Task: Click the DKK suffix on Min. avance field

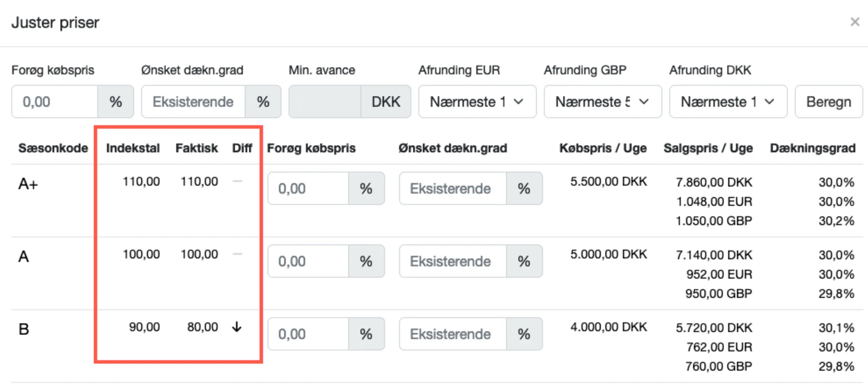Action: [x=385, y=101]
